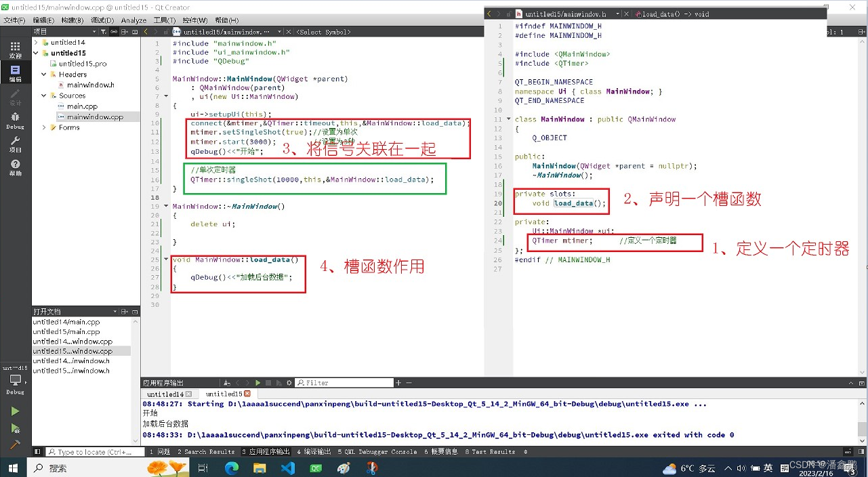The width and height of the screenshot is (868, 477).
Task: Start debugging with the run-debug button
Action: 15,428
